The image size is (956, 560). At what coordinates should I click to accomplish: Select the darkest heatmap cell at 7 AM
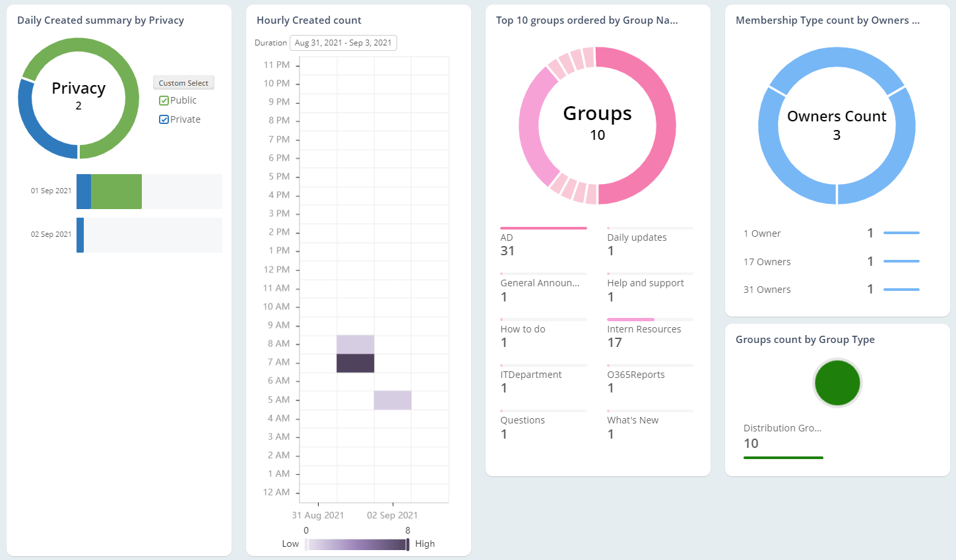coord(356,362)
